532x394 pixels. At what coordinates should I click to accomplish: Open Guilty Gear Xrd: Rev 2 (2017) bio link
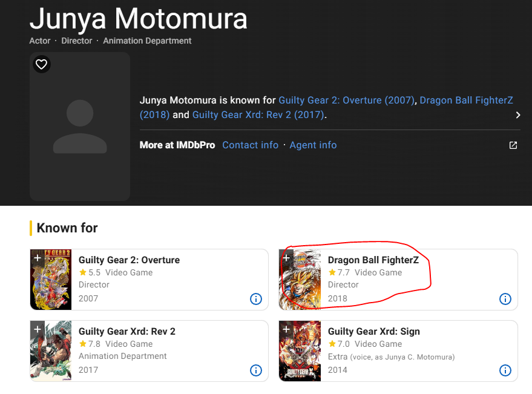pos(258,115)
